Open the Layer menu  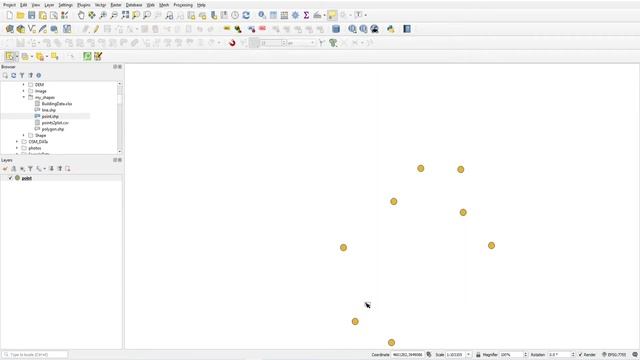click(x=49, y=5)
